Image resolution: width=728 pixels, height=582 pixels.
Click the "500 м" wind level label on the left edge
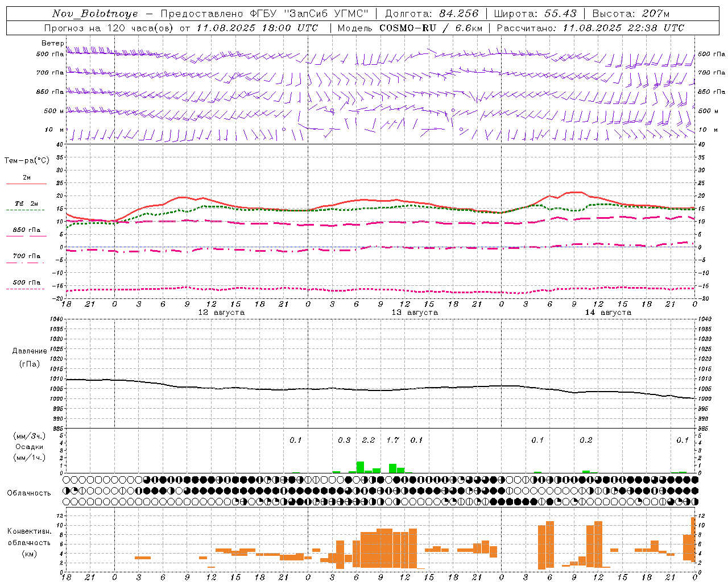coord(54,111)
